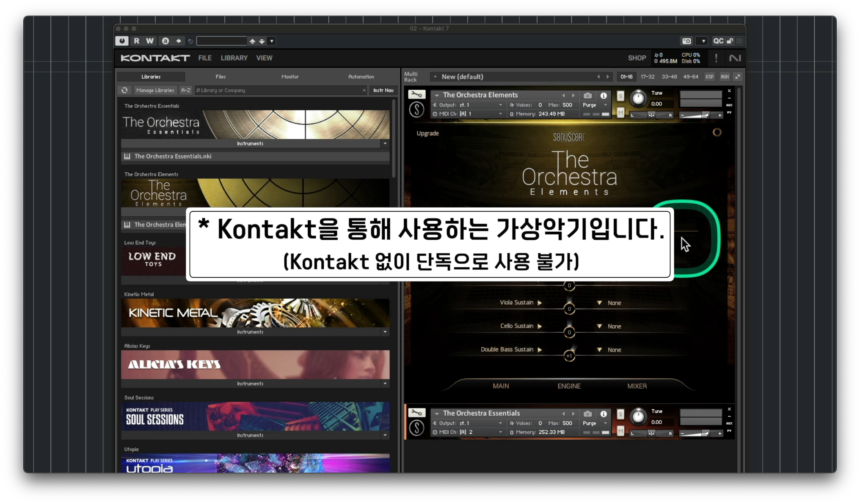The image size is (860, 504).
Task: Open the SHOP link
Action: point(637,58)
